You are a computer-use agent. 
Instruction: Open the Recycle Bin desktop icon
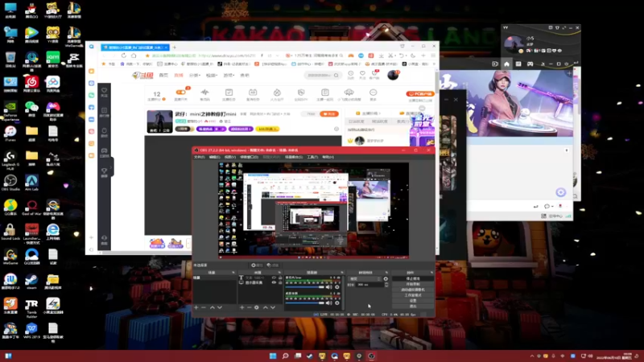(10, 57)
